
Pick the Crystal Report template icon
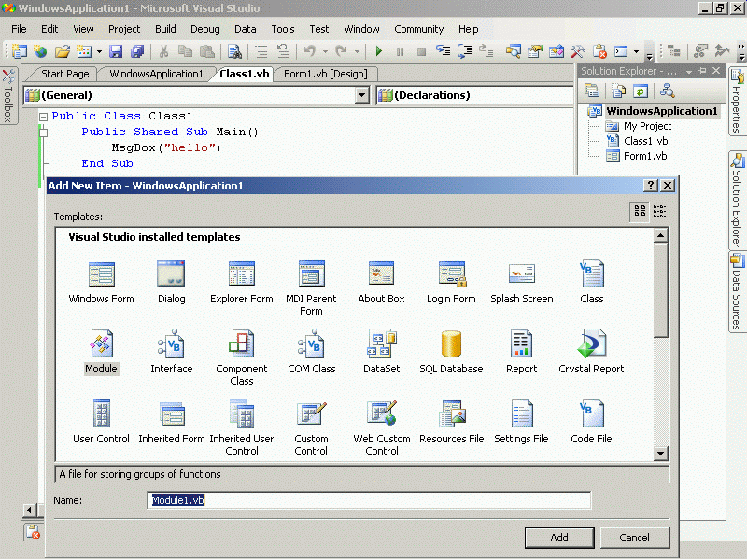pyautogui.click(x=591, y=344)
